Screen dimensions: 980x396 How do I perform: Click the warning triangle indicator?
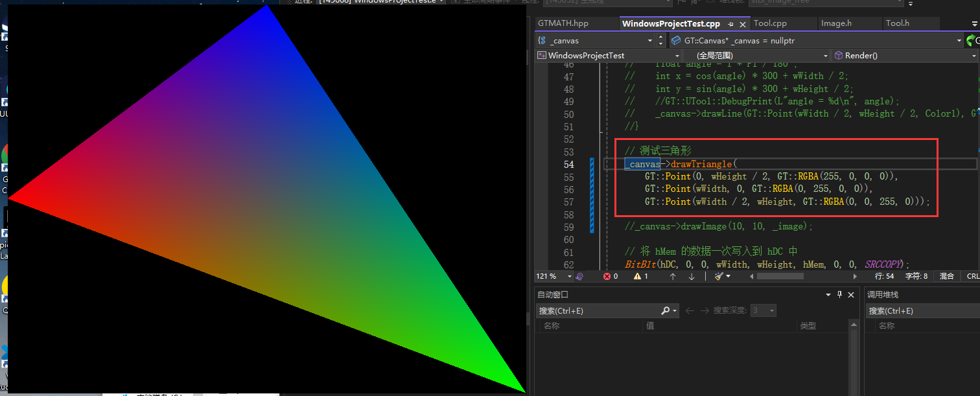(x=637, y=276)
